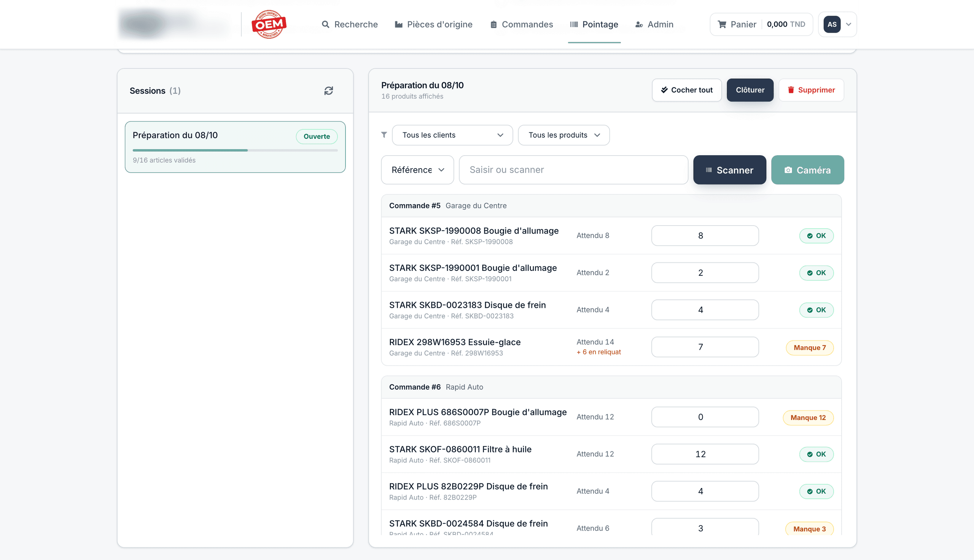974x560 pixels.
Task: Click the Scanner button
Action: click(729, 170)
